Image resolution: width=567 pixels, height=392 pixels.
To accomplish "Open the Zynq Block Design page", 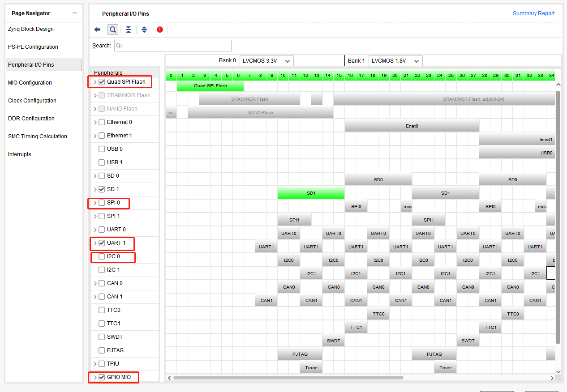I will point(31,29).
